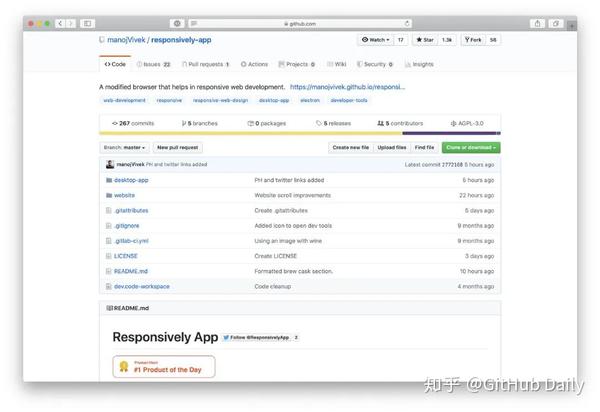Click the responsive-web-design topic tag
The width and height of the screenshot is (600, 412).
(x=220, y=100)
